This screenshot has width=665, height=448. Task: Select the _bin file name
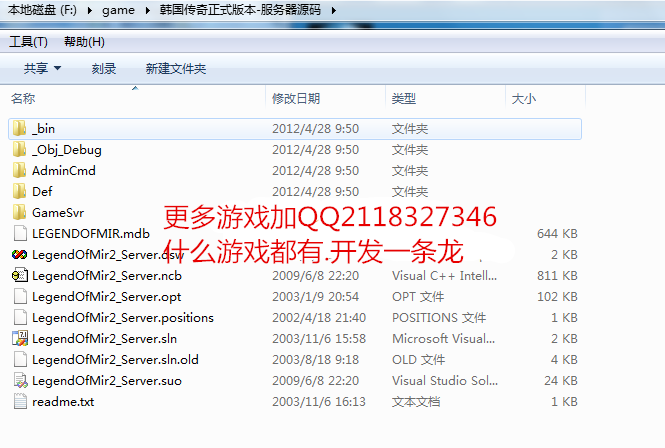coord(44,129)
